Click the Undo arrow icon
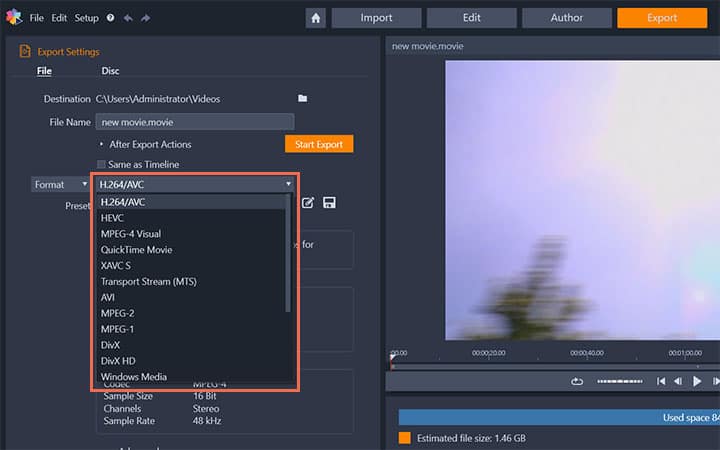This screenshot has height=450, width=720. [128, 18]
